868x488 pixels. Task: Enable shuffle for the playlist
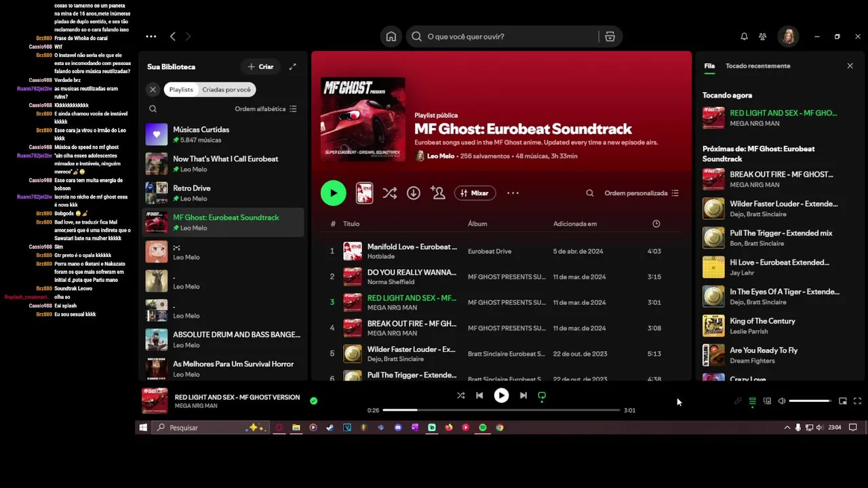tap(389, 193)
